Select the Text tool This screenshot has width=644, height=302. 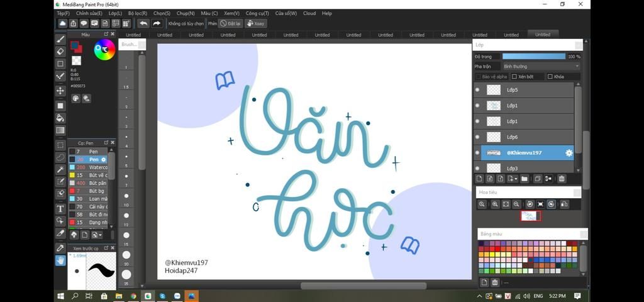(60, 209)
